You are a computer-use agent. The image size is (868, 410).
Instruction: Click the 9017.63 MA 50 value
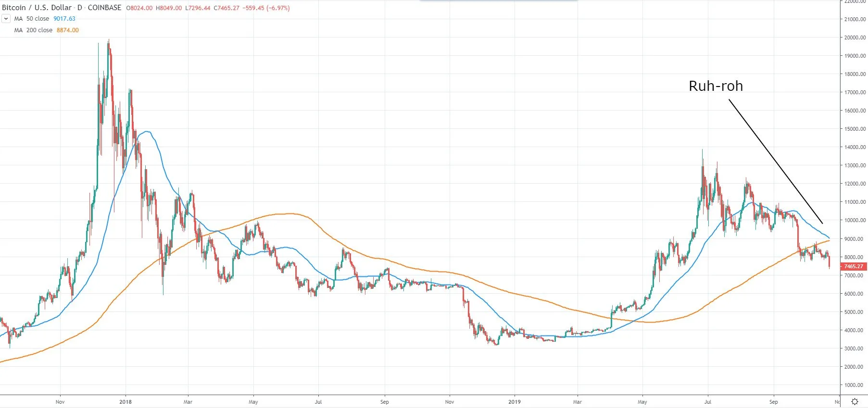coord(64,19)
